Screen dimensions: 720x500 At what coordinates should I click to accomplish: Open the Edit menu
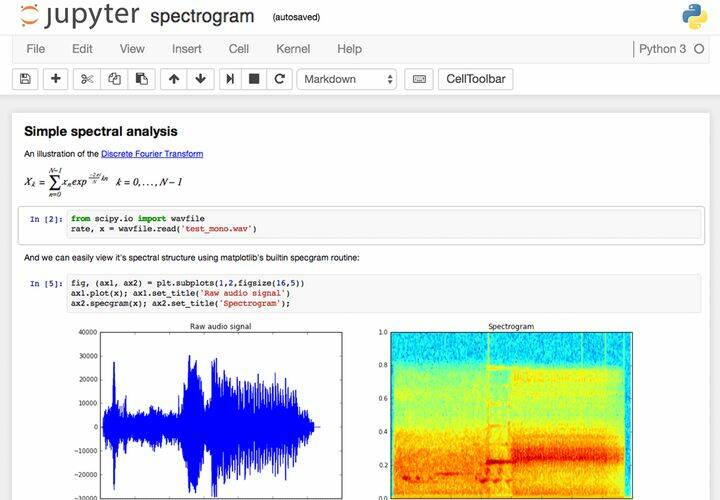pos(82,49)
